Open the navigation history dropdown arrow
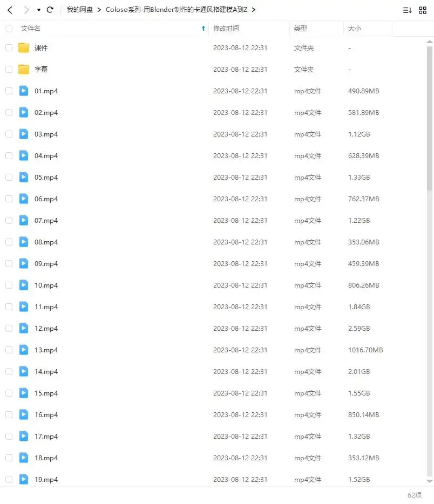This screenshot has width=434, height=504. (38, 10)
